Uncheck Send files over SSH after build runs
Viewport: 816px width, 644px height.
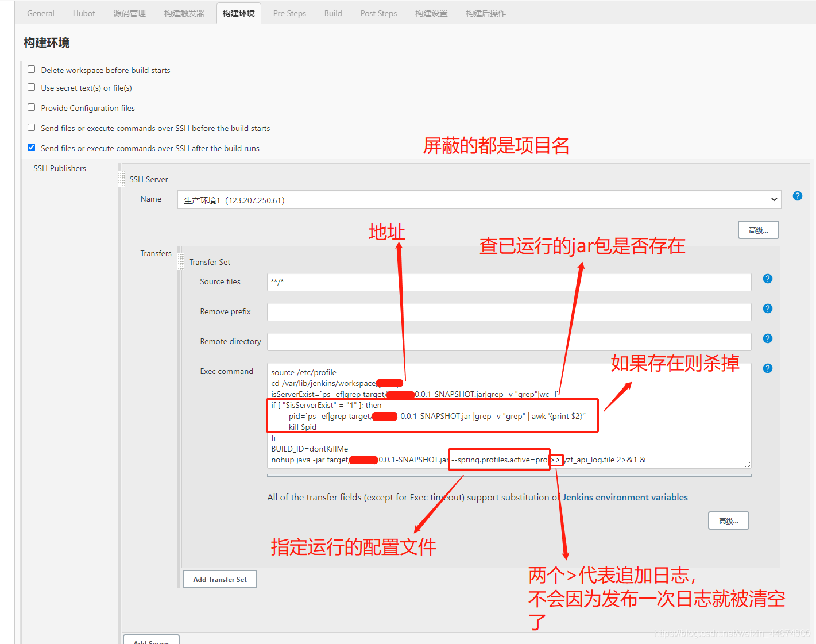[31, 147]
